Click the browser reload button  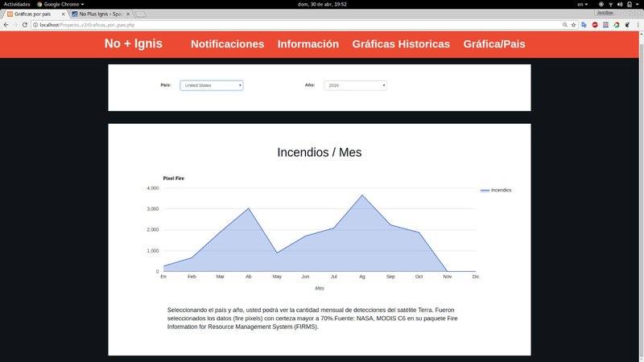[24, 25]
